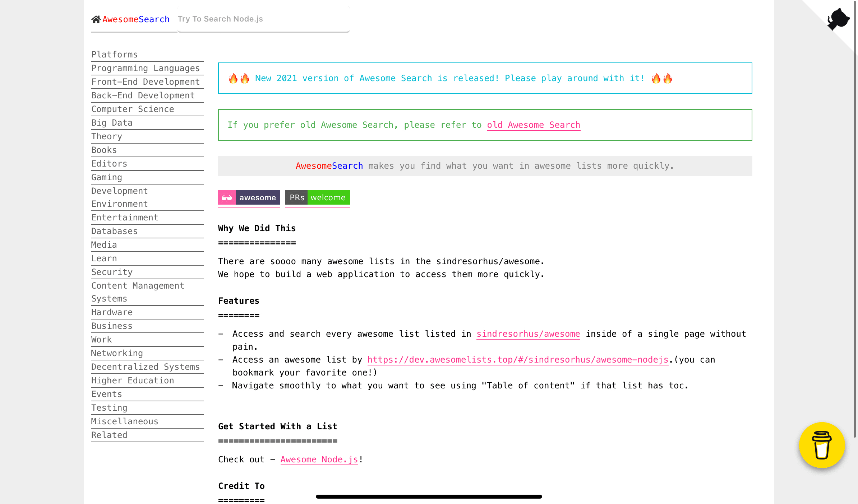Select Programming Languages category

pyautogui.click(x=147, y=68)
